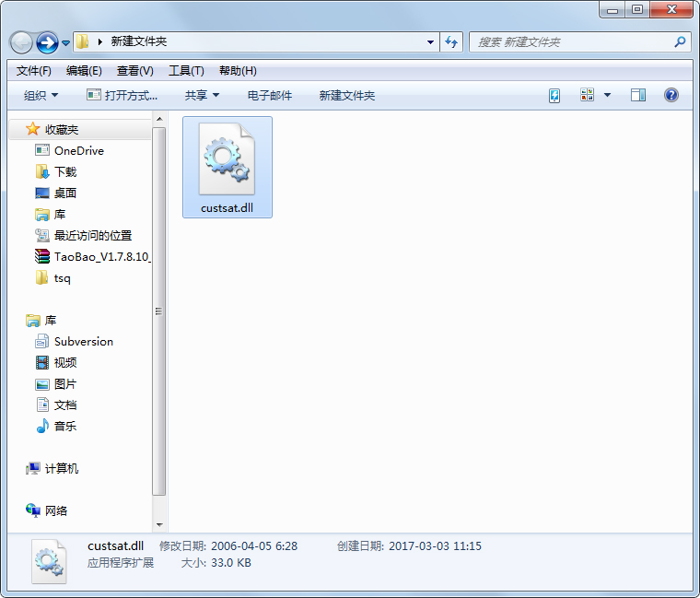Open the Subversion library
Screen dimensions: 700x598
point(84,342)
